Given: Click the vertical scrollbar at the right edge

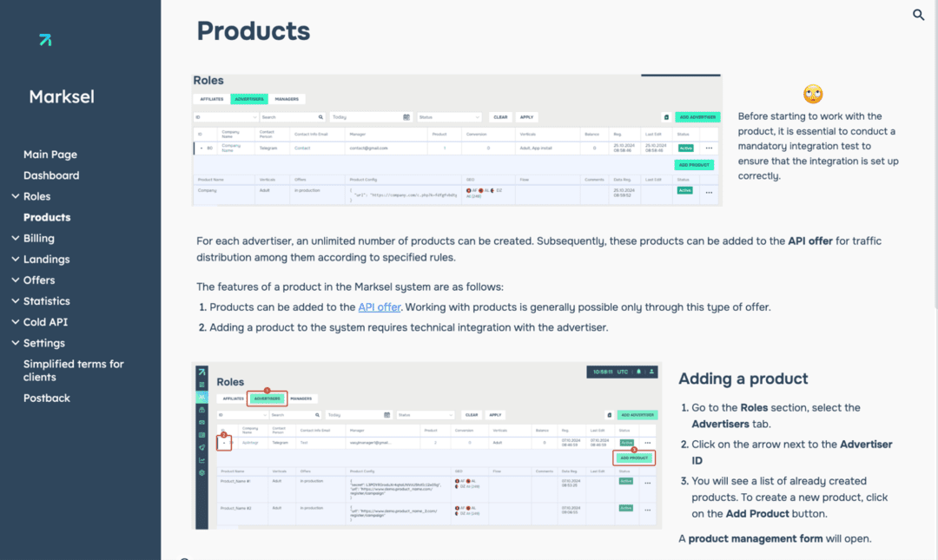Looking at the screenshot, I should [x=935, y=155].
